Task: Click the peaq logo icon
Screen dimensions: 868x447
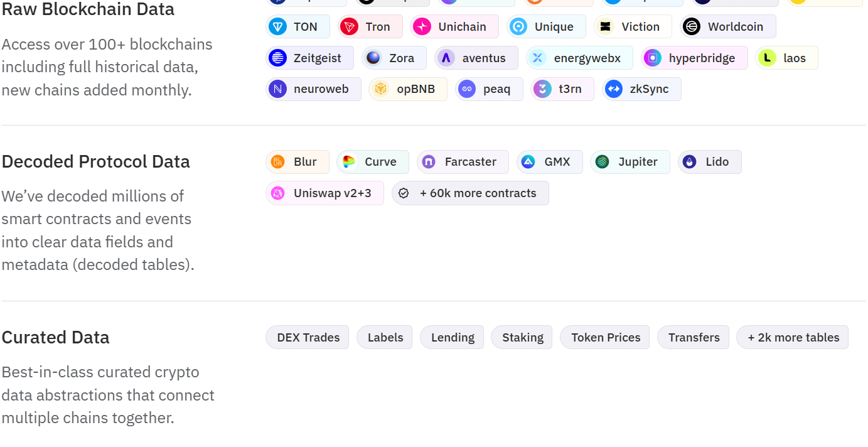Action: [x=467, y=89]
